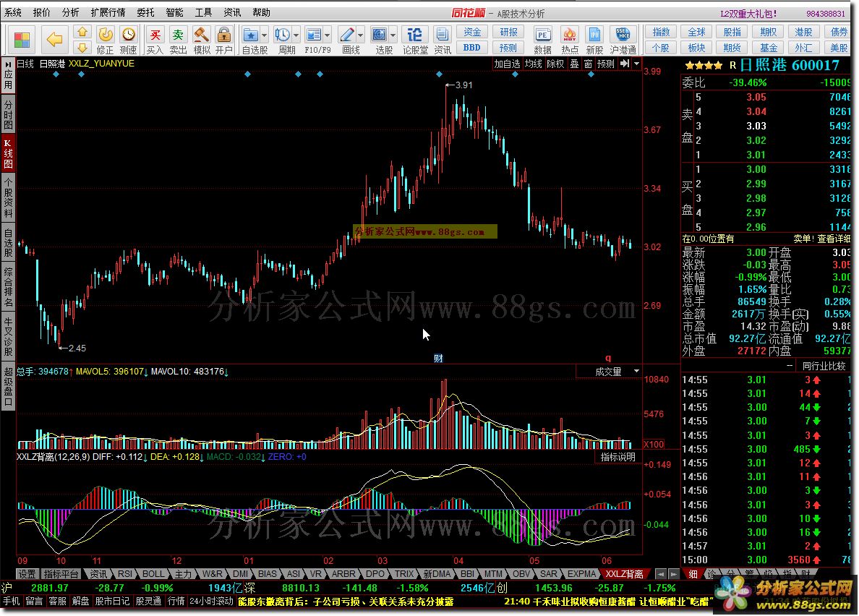This screenshot has height=616, width=859.
Task: Expand the 自选股 dropdown arrow
Action: point(264,35)
